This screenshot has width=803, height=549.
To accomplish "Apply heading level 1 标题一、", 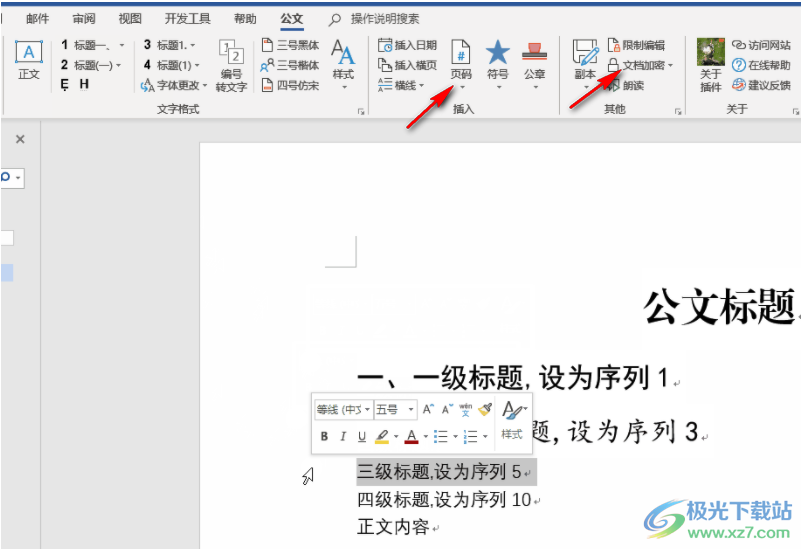I will tap(92, 45).
